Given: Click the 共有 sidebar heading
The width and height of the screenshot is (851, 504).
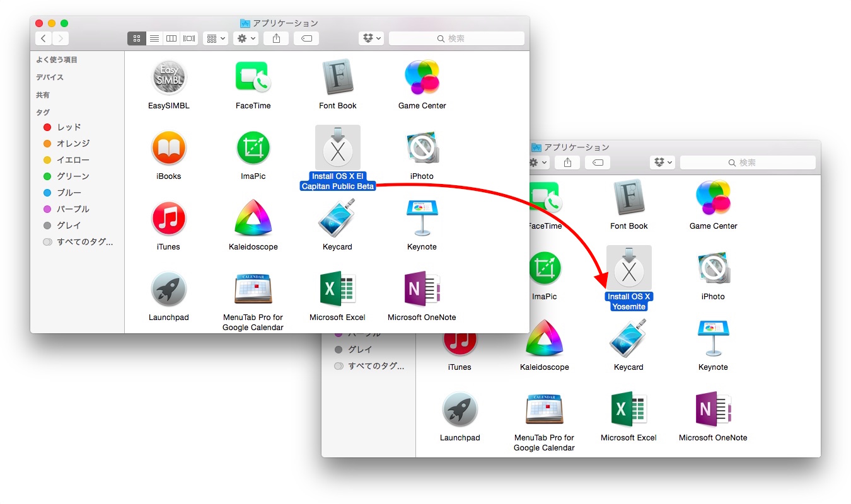Looking at the screenshot, I should (43, 95).
